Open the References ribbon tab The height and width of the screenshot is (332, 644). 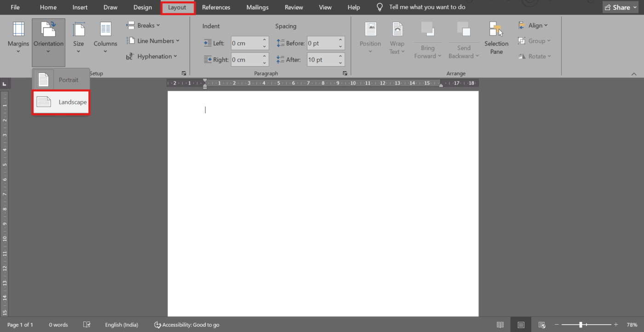point(216,7)
